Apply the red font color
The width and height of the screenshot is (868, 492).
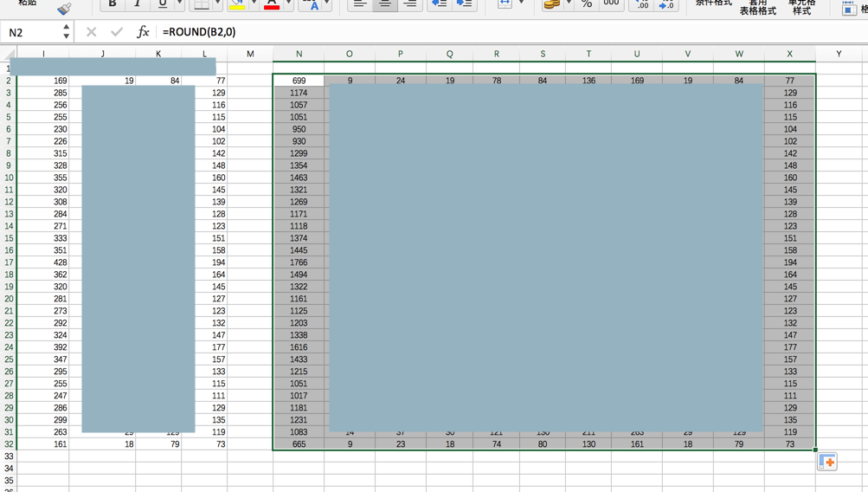tap(272, 3)
